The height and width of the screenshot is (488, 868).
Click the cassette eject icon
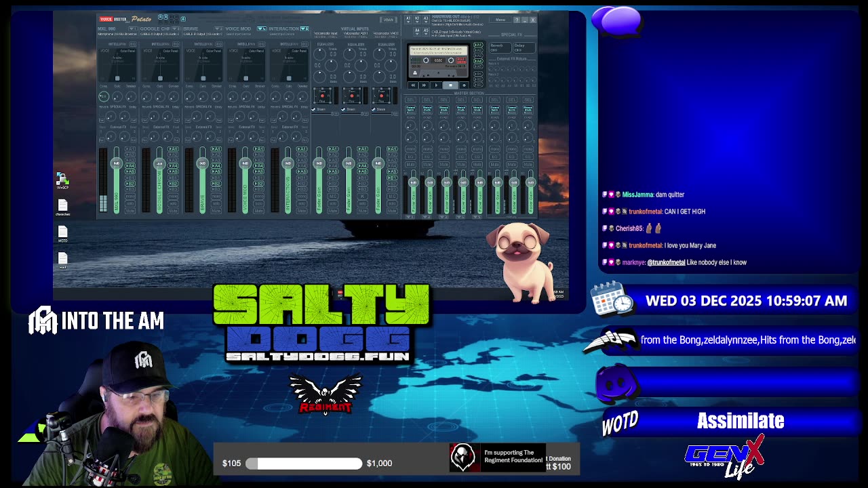pos(415,73)
